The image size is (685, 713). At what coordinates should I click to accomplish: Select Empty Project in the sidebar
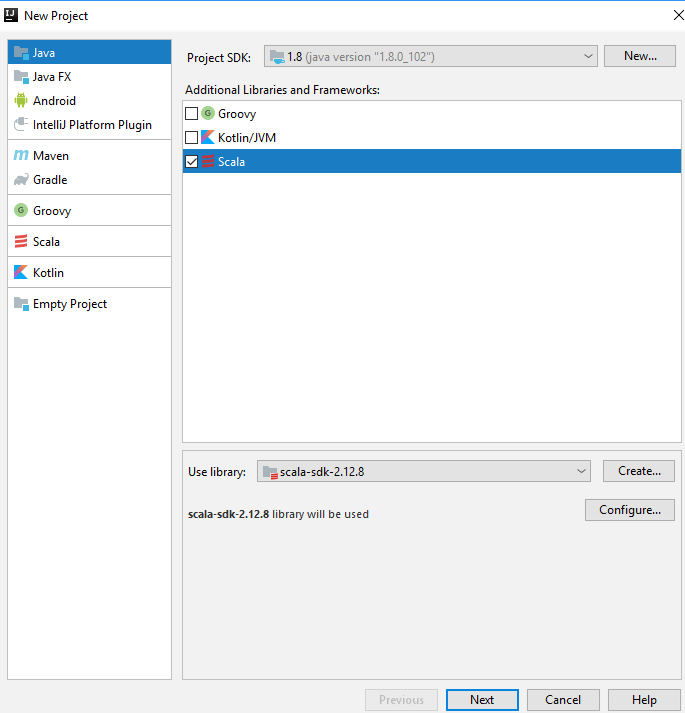point(69,304)
